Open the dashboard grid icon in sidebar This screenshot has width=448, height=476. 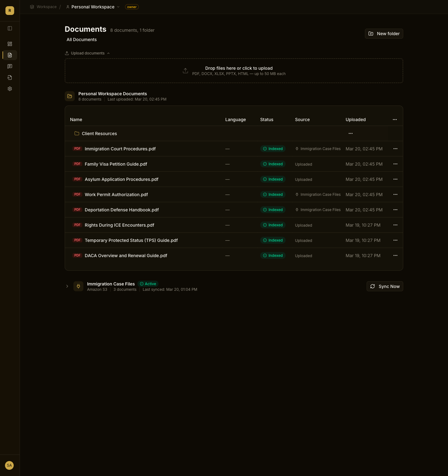pos(10,44)
